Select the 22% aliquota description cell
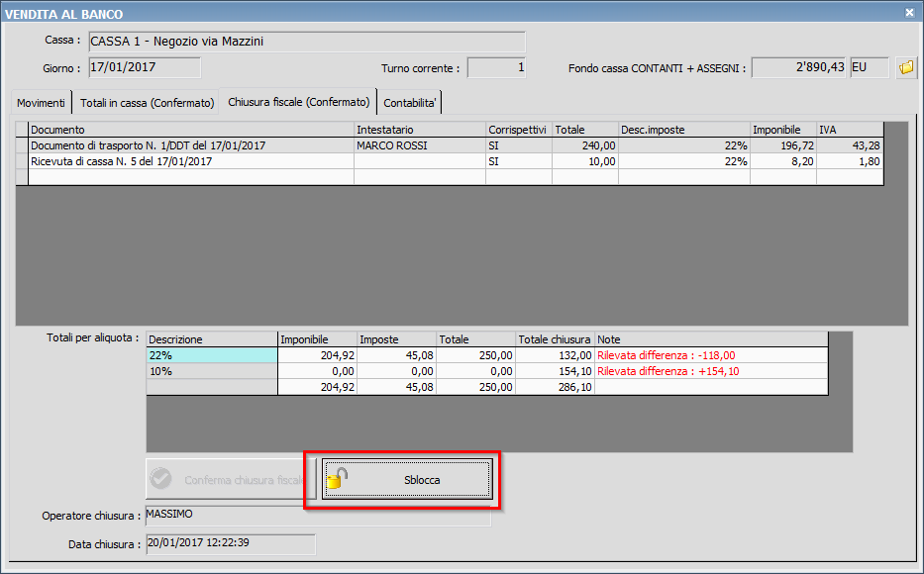Image resolution: width=924 pixels, height=574 pixels. [212, 355]
